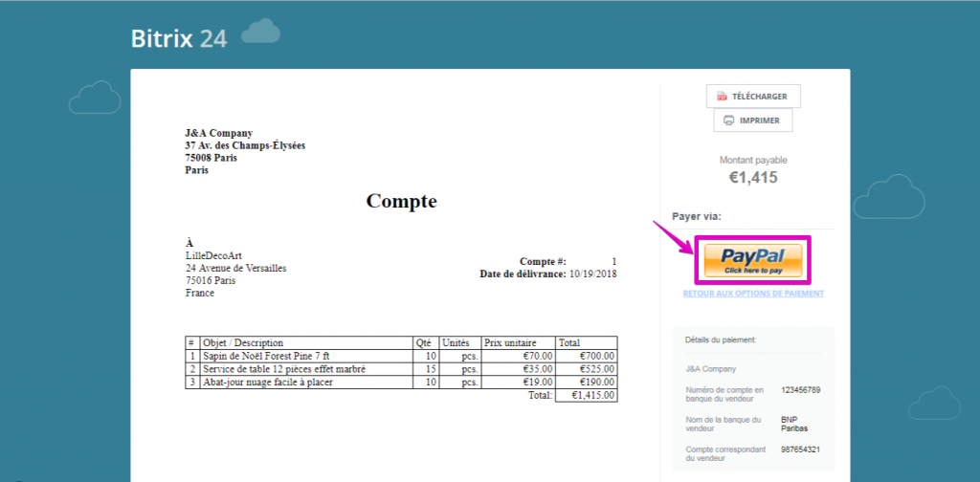Click unit price €70.00

point(538,356)
